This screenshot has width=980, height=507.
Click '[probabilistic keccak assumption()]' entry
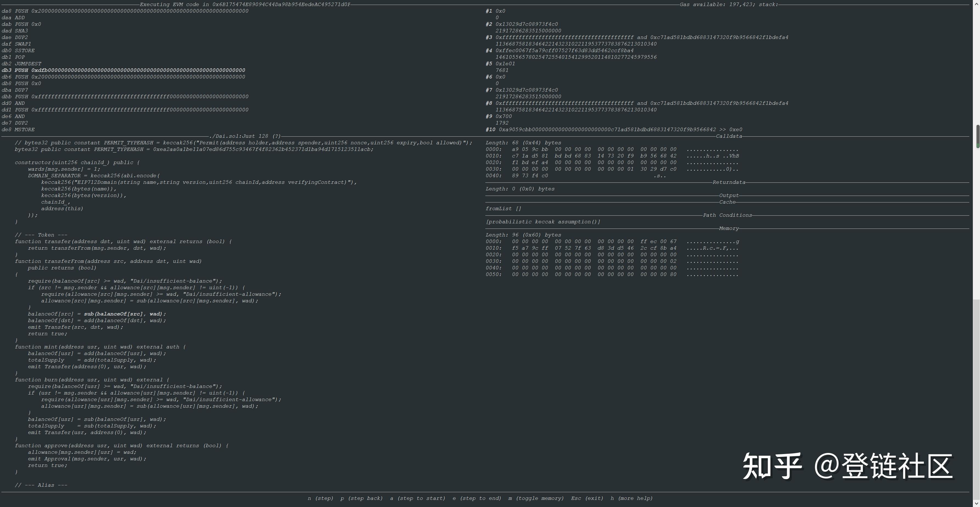(x=543, y=222)
